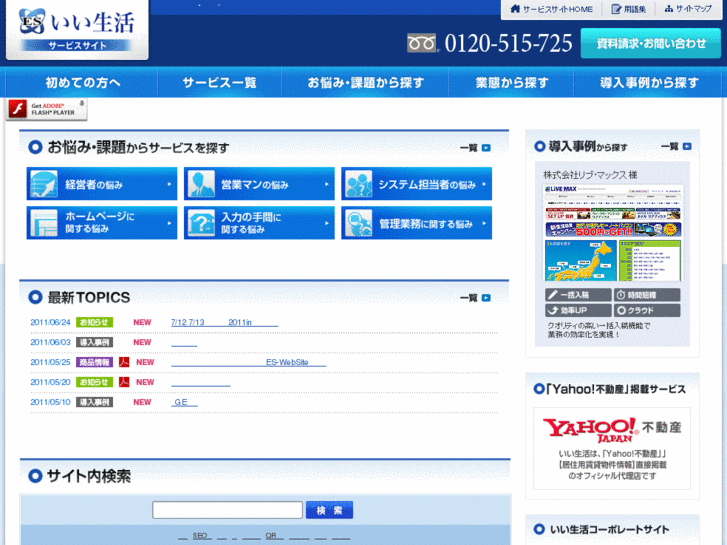Click the 一括入稿 tag button
Screen dimensions: 727x545
tap(578, 295)
